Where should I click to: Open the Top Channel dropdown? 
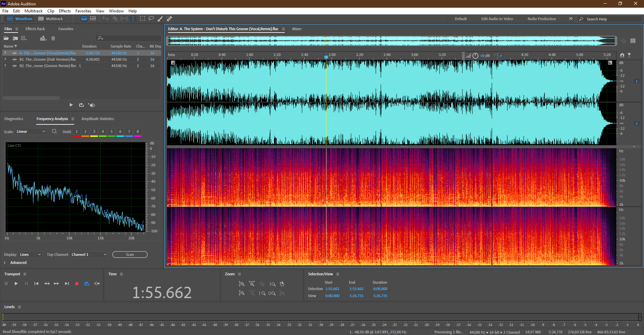pyautogui.click(x=89, y=255)
